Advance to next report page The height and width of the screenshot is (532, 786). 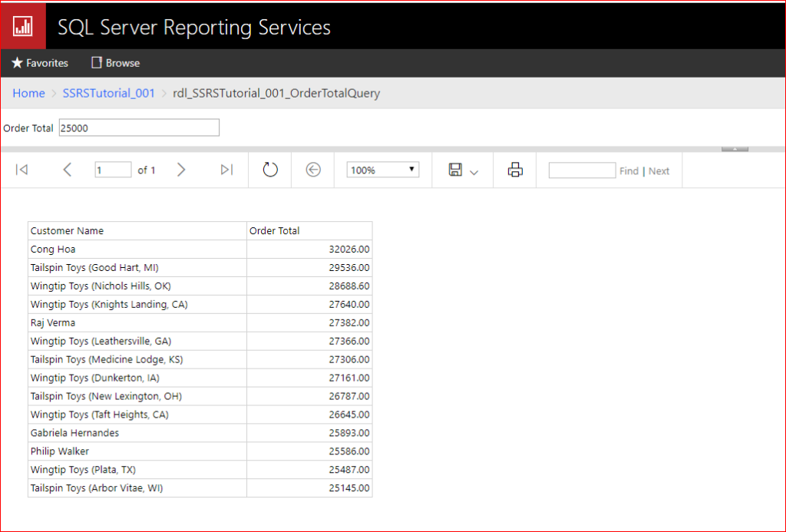tap(181, 170)
